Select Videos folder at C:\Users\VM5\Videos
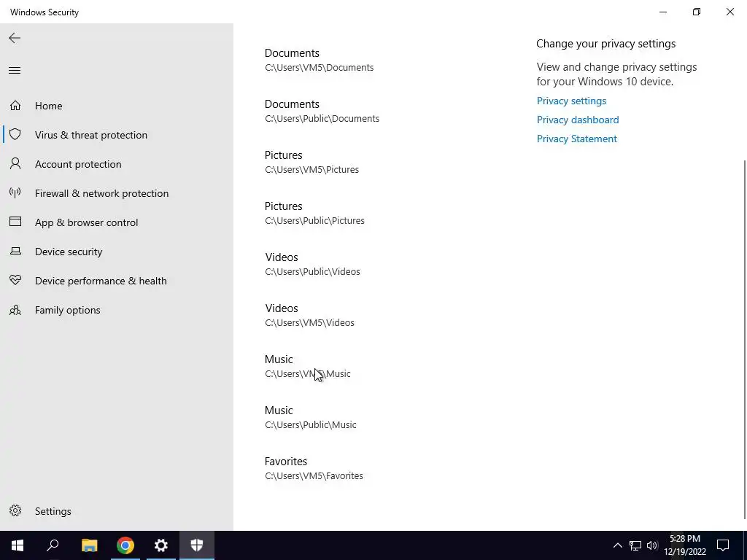 (x=309, y=315)
